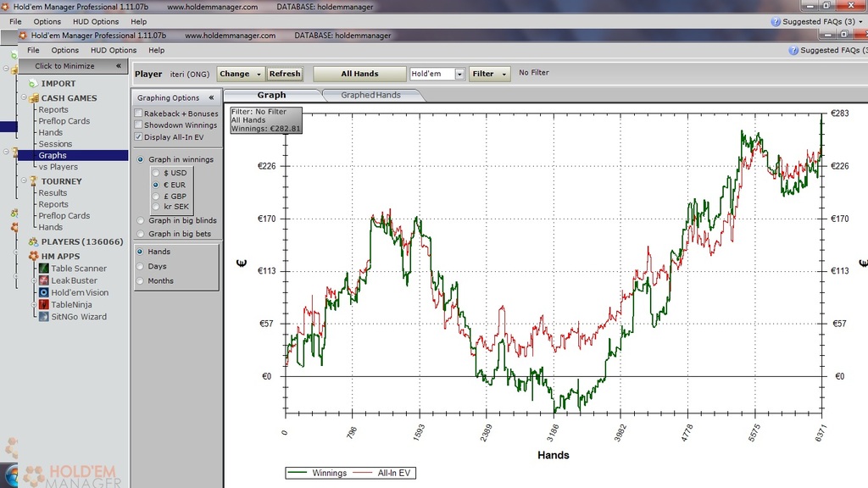The image size is (868, 488).
Task: Click the CASH GAMES coins icon
Action: (33, 98)
